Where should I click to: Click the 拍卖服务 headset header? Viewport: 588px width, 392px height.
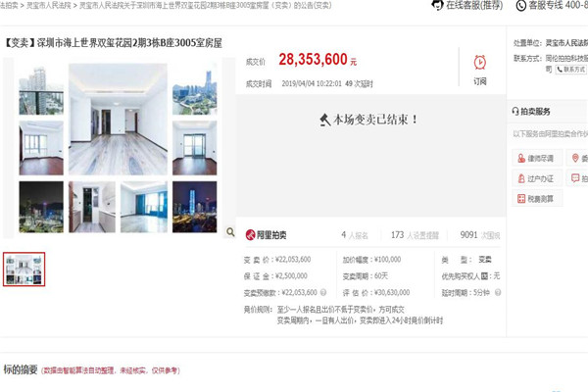(531, 111)
